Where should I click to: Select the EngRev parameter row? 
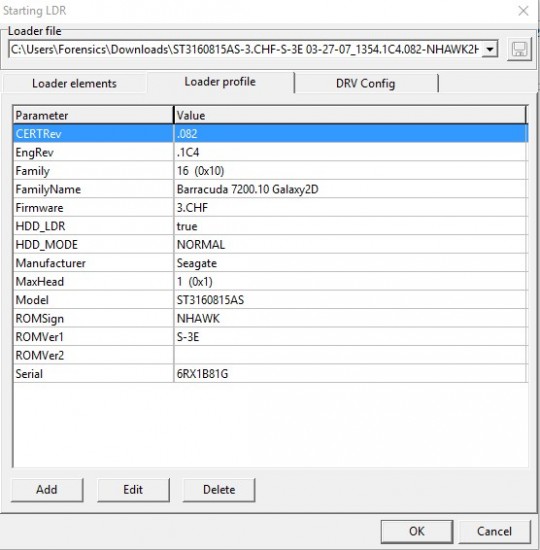click(93, 152)
